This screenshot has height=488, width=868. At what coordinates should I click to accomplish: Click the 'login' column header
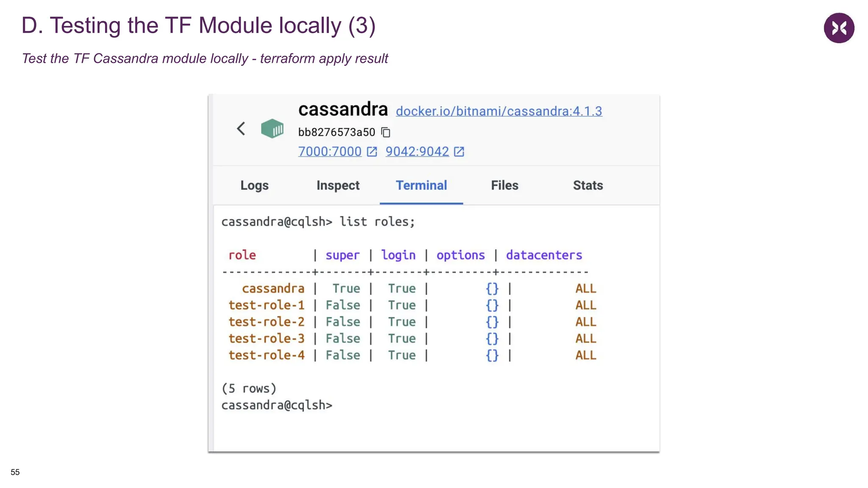tap(398, 255)
